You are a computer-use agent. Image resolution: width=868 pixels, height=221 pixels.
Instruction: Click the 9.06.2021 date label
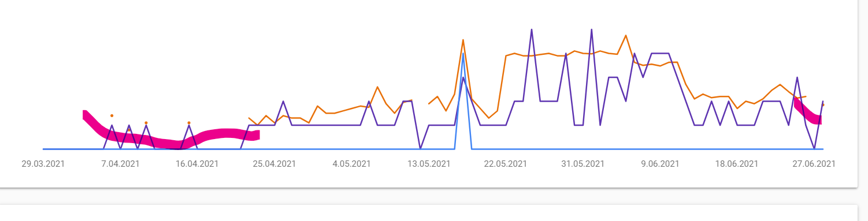pos(660,164)
